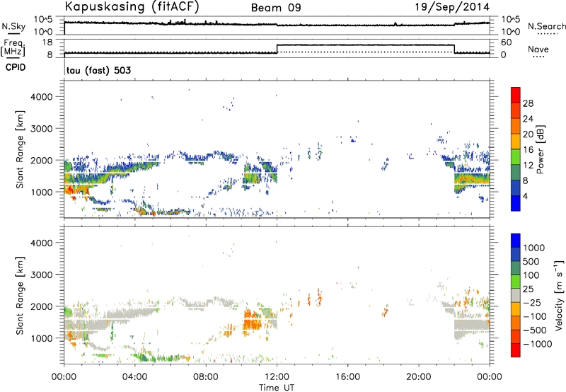Click the 'Time UT' axis title
566x392 pixels.
click(277, 387)
